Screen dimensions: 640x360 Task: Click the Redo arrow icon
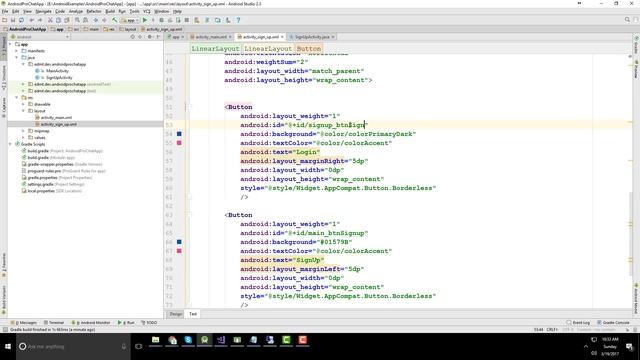(x=40, y=20)
